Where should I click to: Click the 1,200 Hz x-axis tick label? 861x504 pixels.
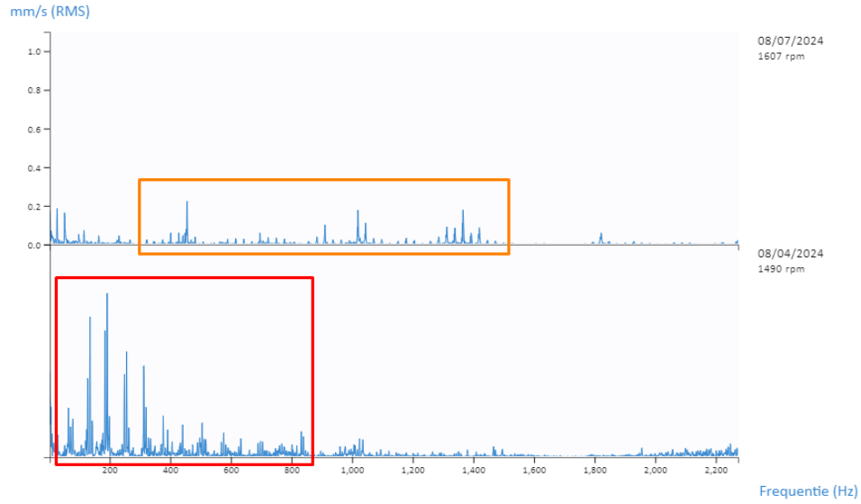(x=412, y=470)
